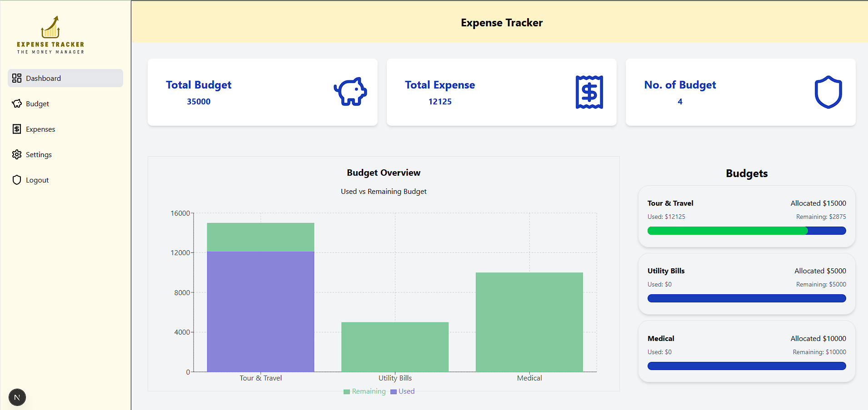Toggle the Used legend entry
Screen dimensions: 868x410
coord(403,391)
